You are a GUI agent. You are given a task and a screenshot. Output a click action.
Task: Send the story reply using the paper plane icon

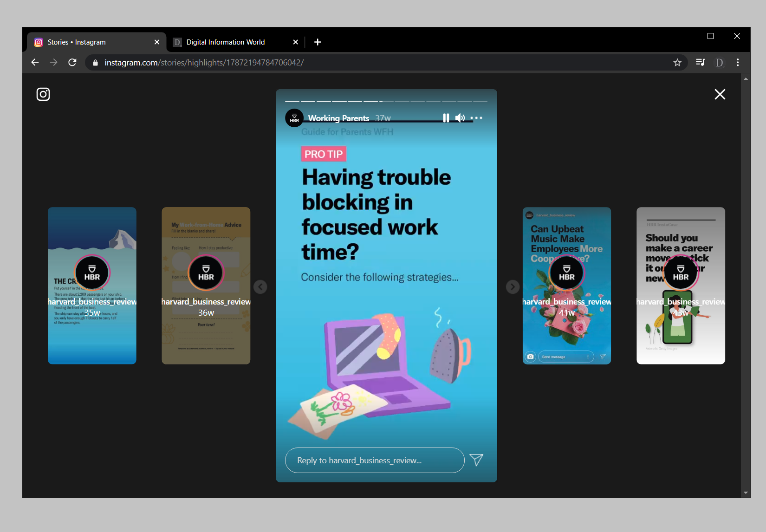[x=476, y=460]
